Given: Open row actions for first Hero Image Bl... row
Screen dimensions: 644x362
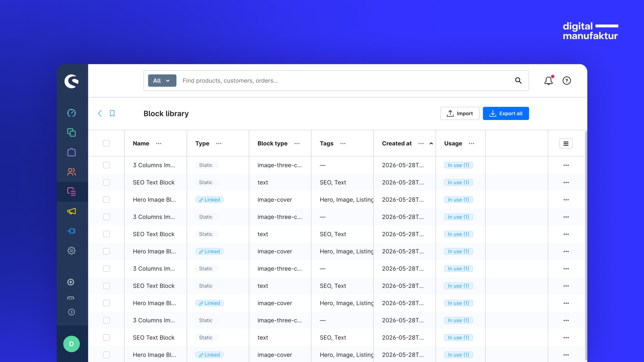Looking at the screenshot, I should pos(566,200).
